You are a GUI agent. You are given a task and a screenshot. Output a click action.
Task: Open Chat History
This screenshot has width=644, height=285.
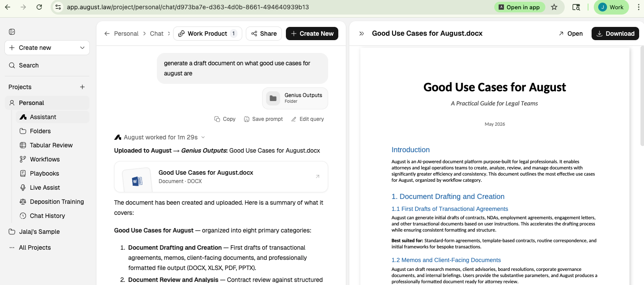click(x=52, y=216)
